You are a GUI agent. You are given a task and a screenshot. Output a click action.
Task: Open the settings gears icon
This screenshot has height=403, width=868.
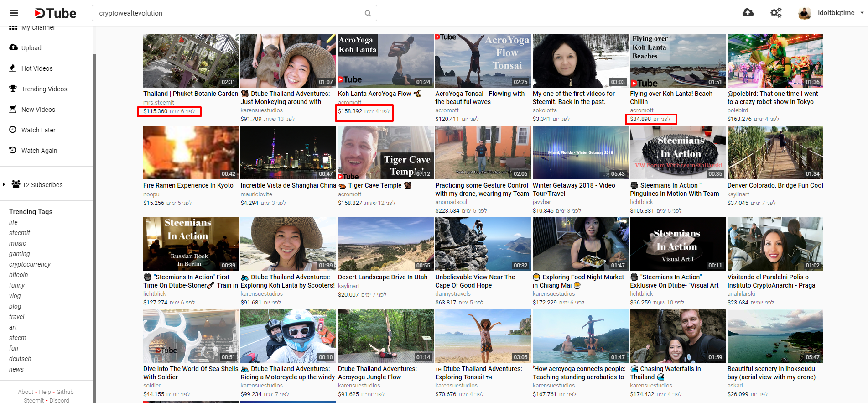coord(776,13)
